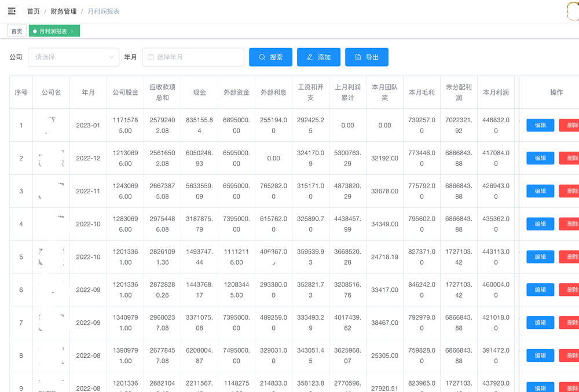Close the 月利润报表 tab
The height and width of the screenshot is (392, 579).
coord(72,31)
